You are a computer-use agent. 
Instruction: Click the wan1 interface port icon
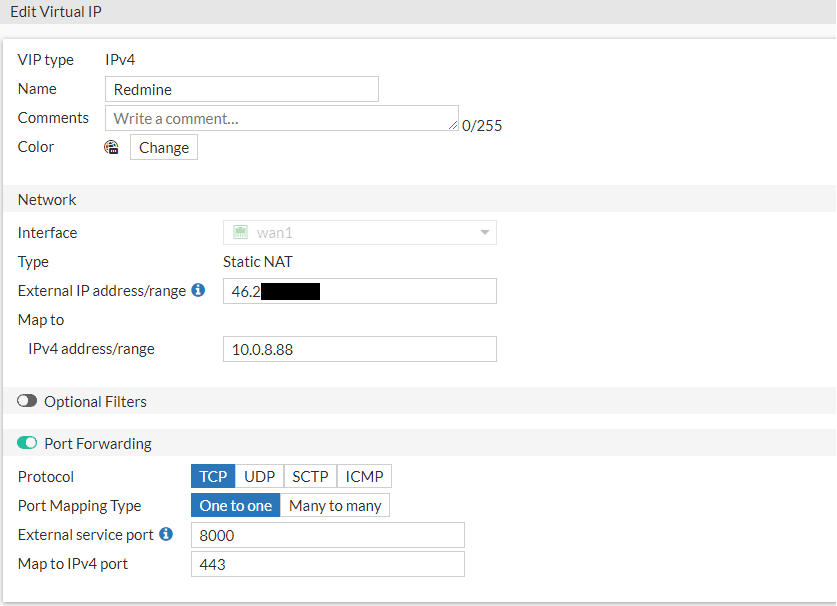pyautogui.click(x=240, y=232)
